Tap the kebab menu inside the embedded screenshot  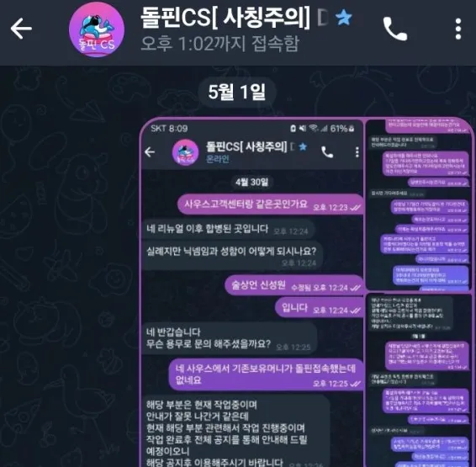click(x=357, y=152)
